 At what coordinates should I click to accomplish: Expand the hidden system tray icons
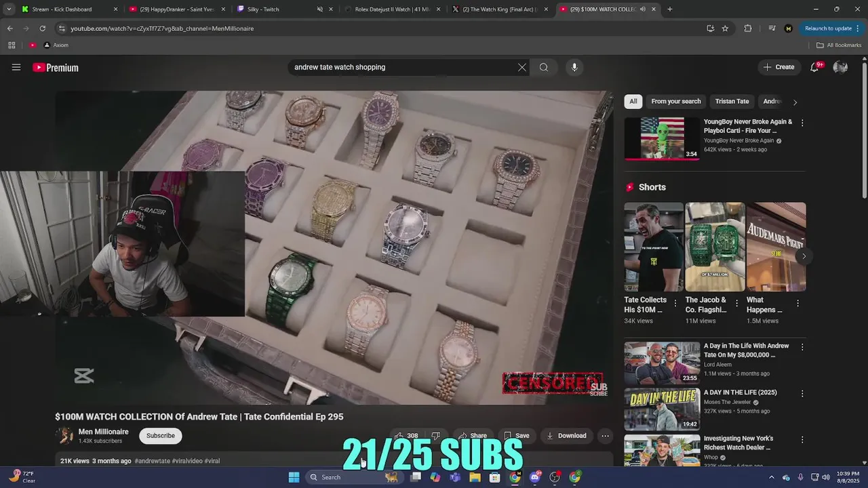pos(771,477)
